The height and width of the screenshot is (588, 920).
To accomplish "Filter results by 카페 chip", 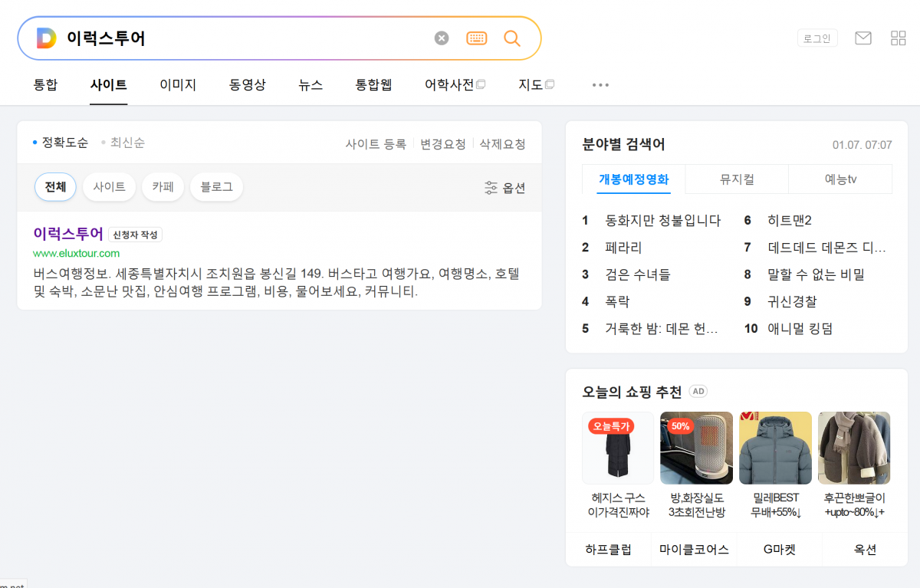I will pyautogui.click(x=163, y=187).
